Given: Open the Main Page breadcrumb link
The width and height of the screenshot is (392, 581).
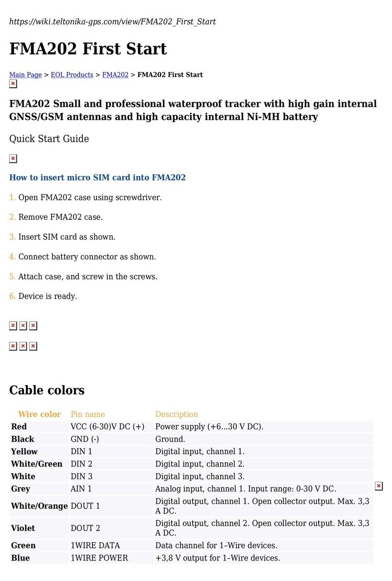Looking at the screenshot, I should coord(26,75).
